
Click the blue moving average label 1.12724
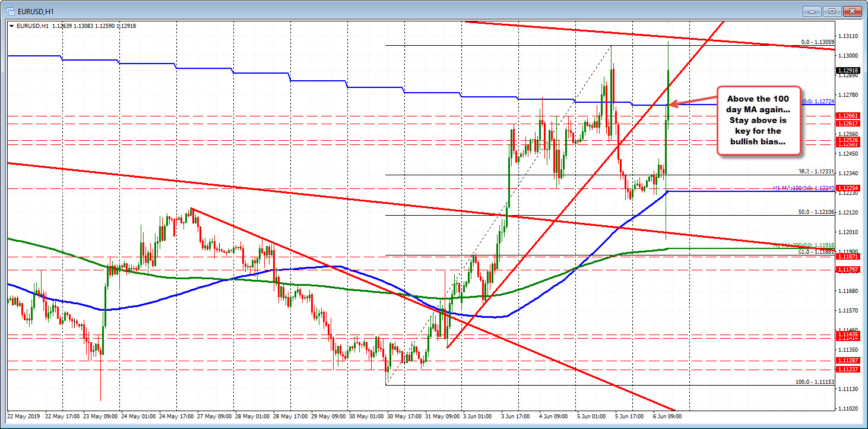[818, 102]
